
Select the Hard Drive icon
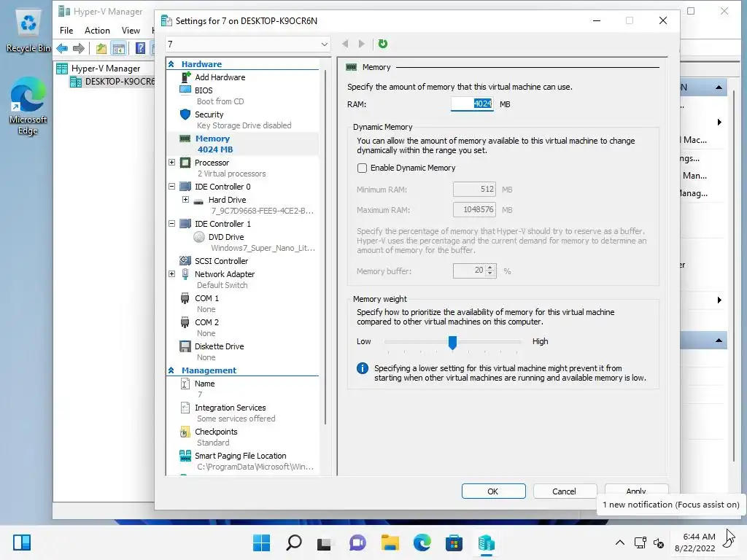(x=198, y=201)
